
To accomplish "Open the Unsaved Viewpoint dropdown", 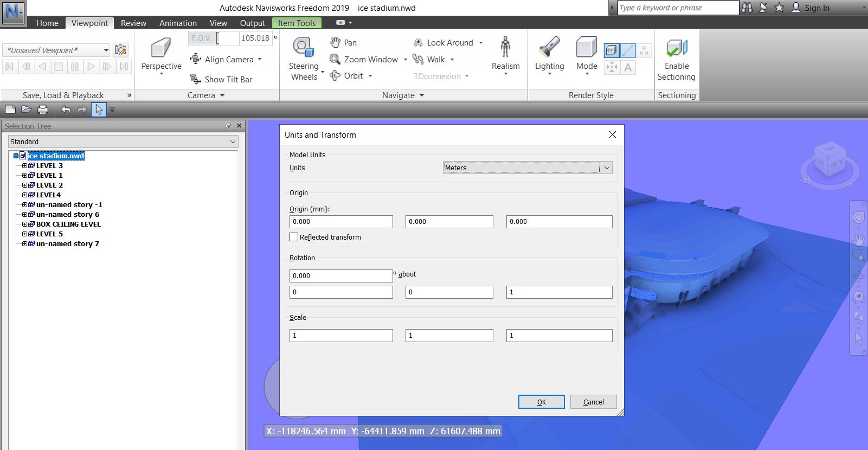I will click(56, 50).
